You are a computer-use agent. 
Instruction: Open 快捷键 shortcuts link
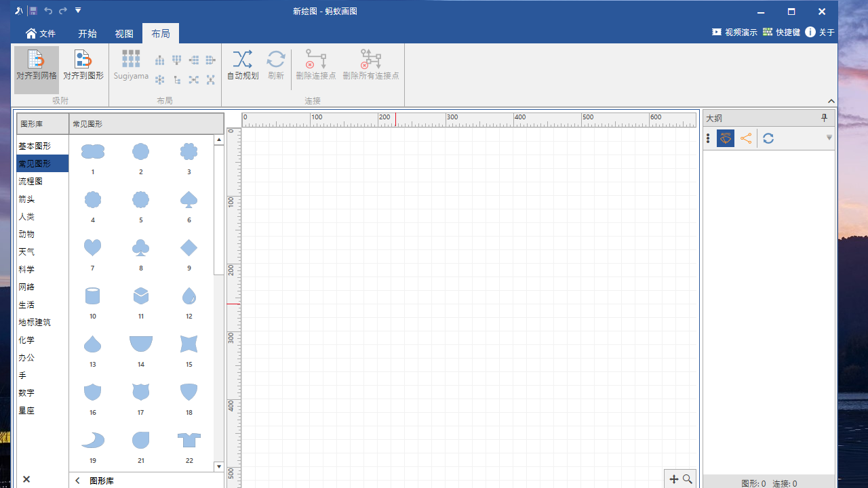point(781,33)
